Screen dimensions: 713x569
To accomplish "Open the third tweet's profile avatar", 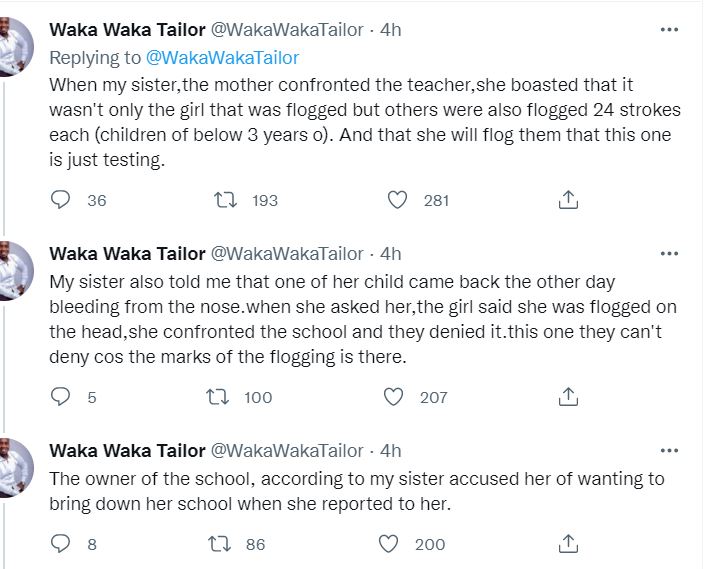I will (16, 468).
